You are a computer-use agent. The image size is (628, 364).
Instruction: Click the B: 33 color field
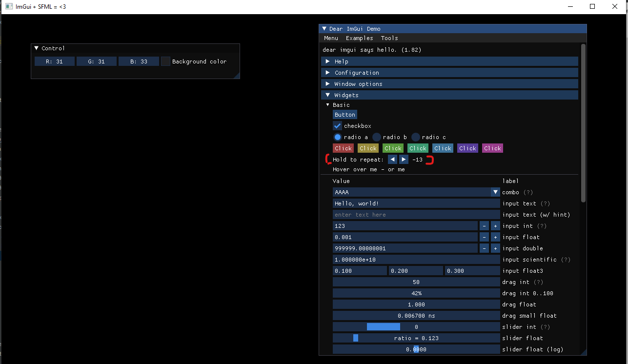(x=139, y=61)
